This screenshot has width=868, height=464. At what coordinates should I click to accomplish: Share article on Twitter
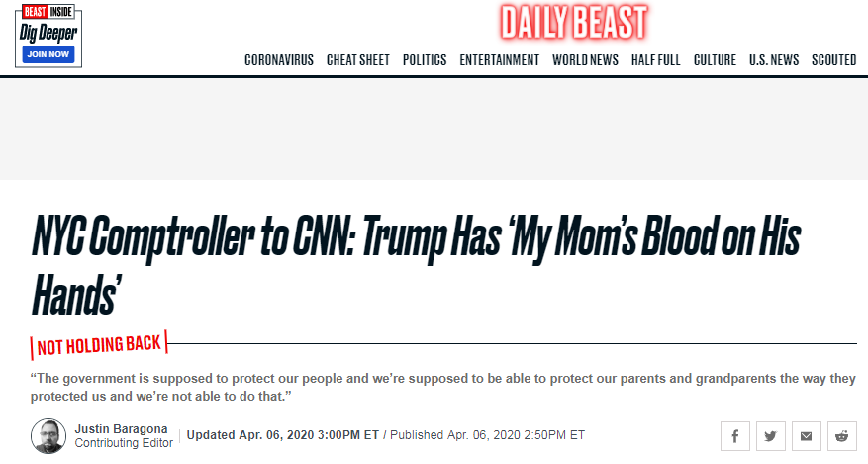(x=770, y=435)
